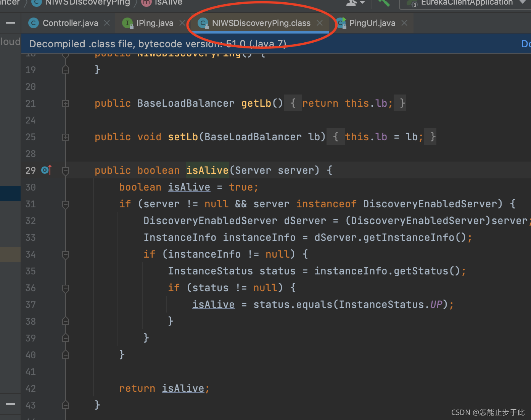Click 'true' literal on line 30
This screenshot has height=420, width=531.
click(241, 187)
